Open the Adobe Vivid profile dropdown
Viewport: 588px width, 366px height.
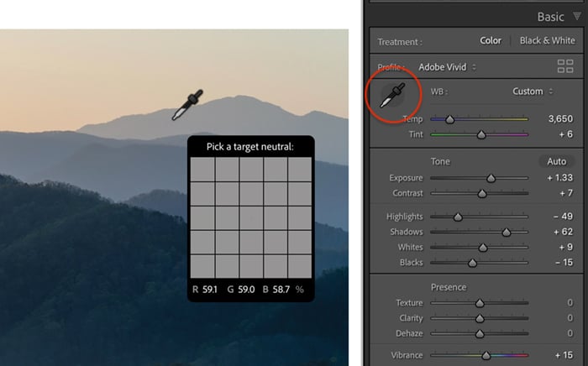tap(448, 67)
